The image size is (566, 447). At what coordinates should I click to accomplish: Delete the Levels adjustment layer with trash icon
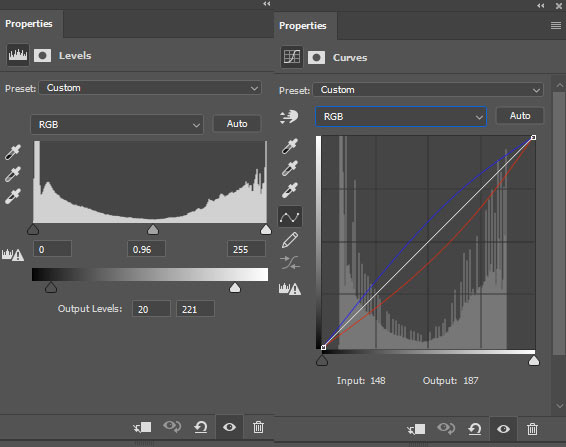[x=258, y=427]
